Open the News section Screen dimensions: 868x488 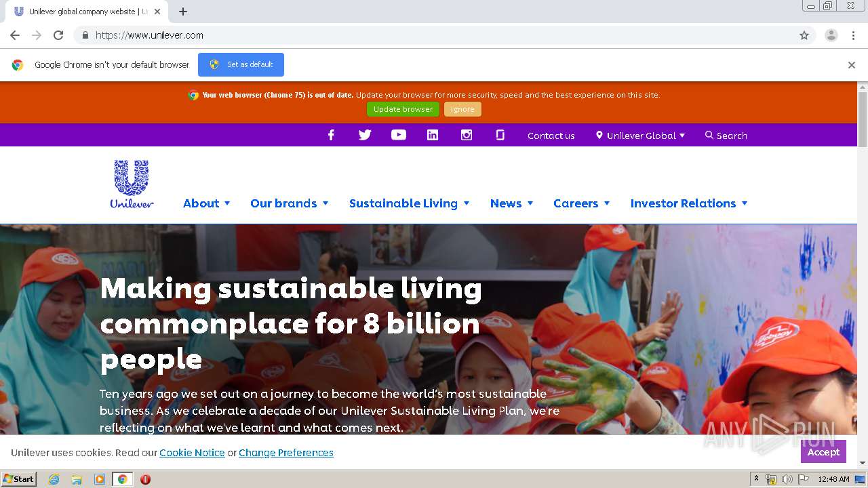[x=506, y=203]
